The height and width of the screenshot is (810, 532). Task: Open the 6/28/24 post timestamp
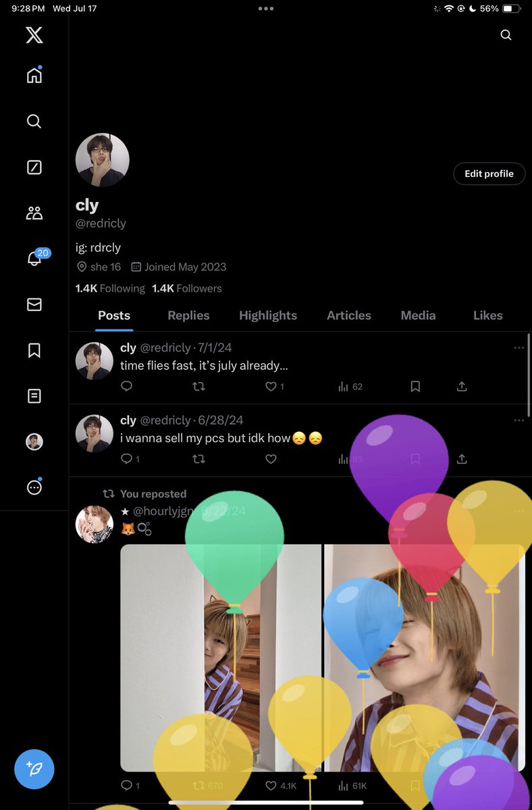click(221, 421)
